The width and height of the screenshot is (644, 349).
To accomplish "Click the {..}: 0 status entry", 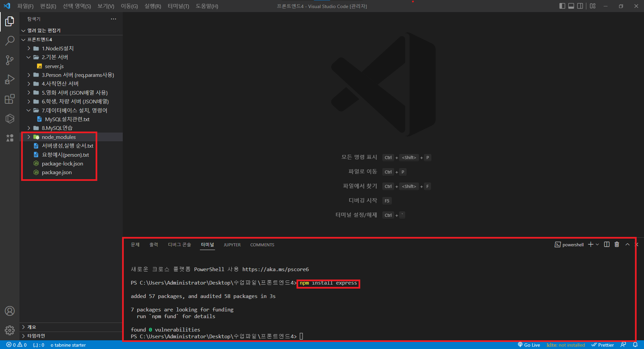I will (x=39, y=345).
